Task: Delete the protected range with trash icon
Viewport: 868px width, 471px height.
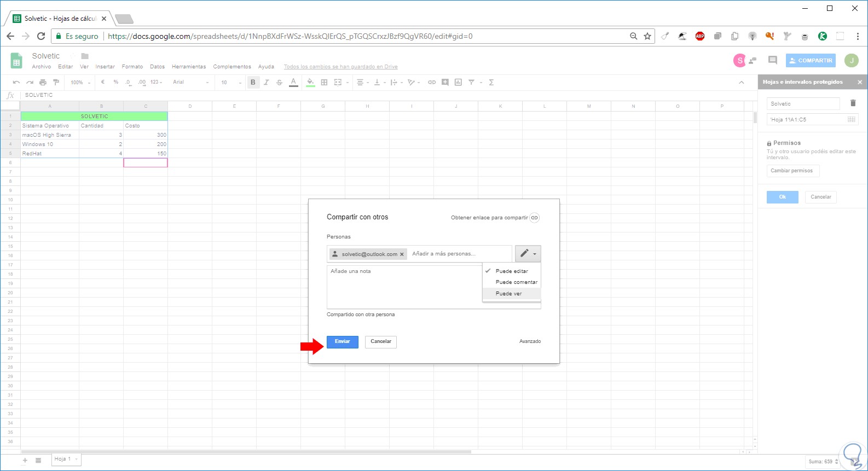Action: point(853,103)
